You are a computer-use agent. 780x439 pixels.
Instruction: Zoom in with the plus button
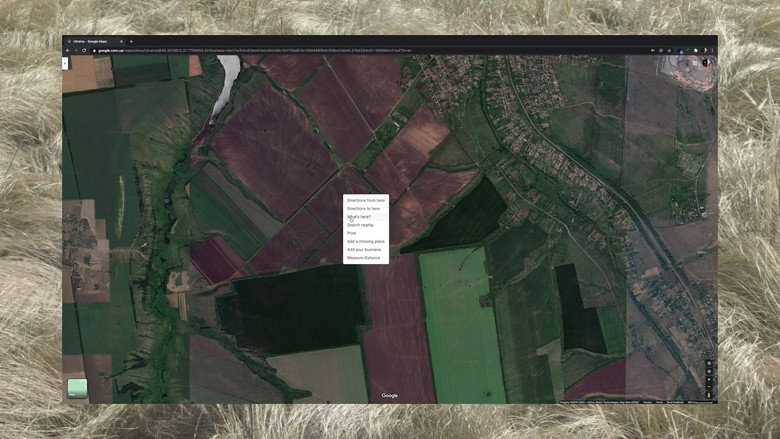[709, 379]
